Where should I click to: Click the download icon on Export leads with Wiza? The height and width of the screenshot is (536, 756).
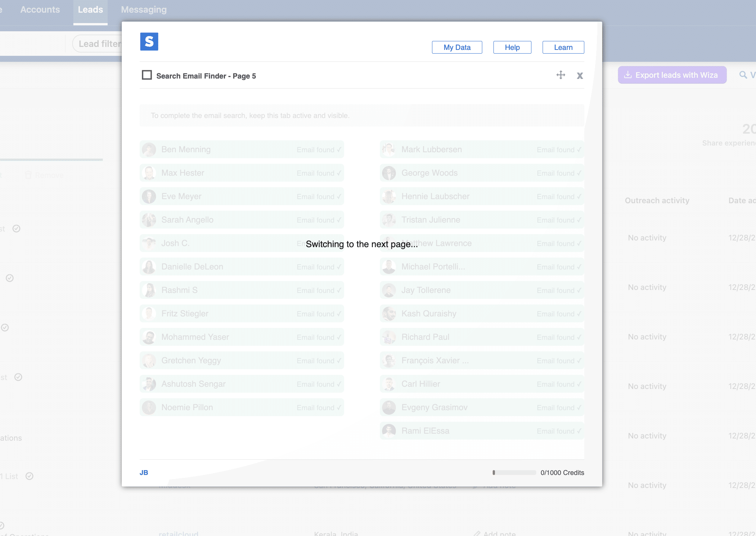tap(628, 74)
